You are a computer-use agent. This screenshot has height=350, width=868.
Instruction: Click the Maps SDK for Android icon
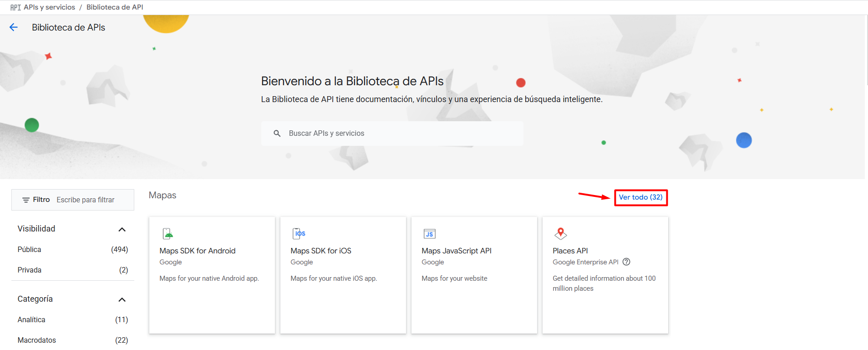coord(168,234)
